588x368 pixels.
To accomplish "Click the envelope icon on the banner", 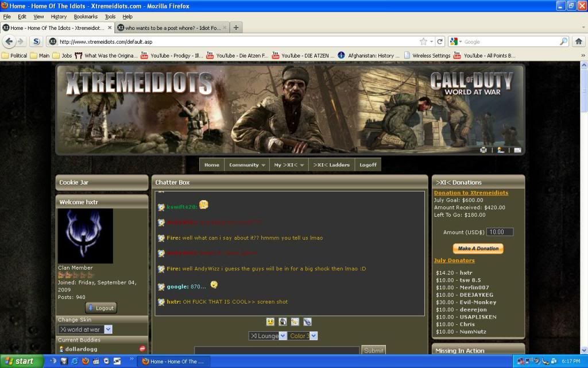I will 517,150.
